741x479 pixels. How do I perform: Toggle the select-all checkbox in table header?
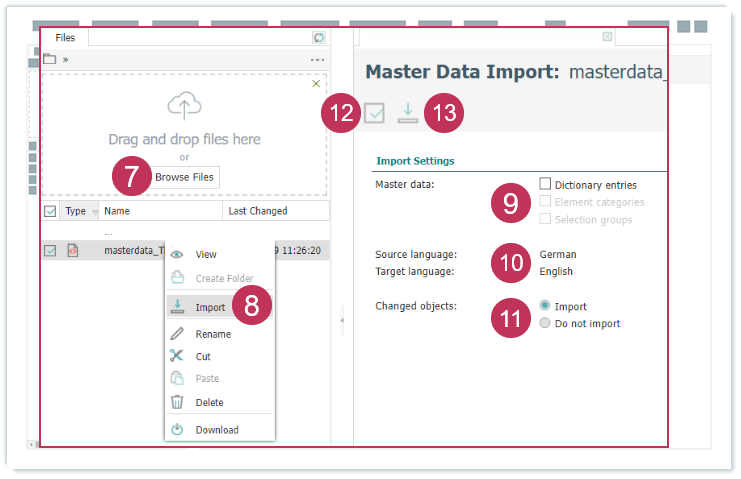[51, 211]
